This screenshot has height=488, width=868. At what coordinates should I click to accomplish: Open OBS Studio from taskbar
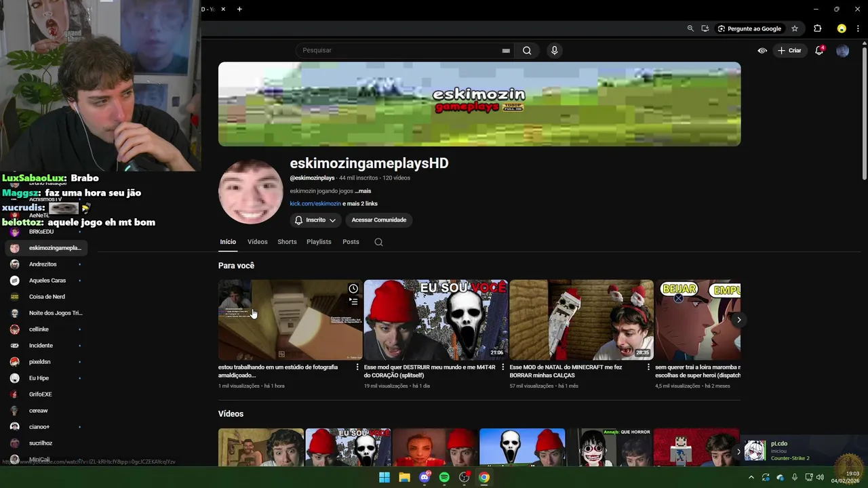click(465, 477)
